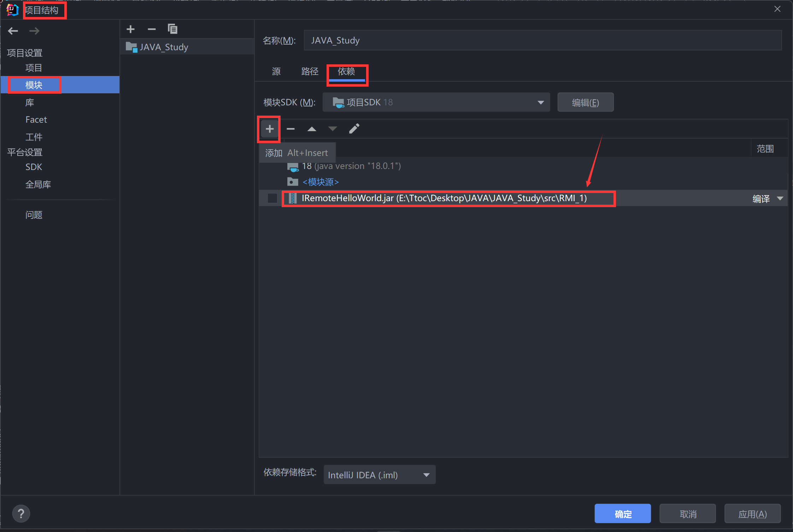The image size is (793, 532).
Task: Edit the selected dependency with pencil icon
Action: coord(354,129)
